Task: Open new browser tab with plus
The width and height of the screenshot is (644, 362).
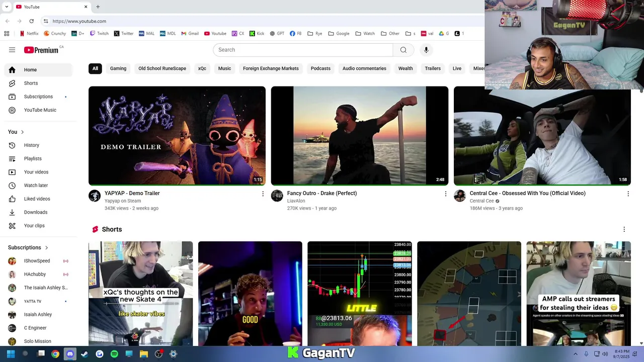Action: coord(98,7)
